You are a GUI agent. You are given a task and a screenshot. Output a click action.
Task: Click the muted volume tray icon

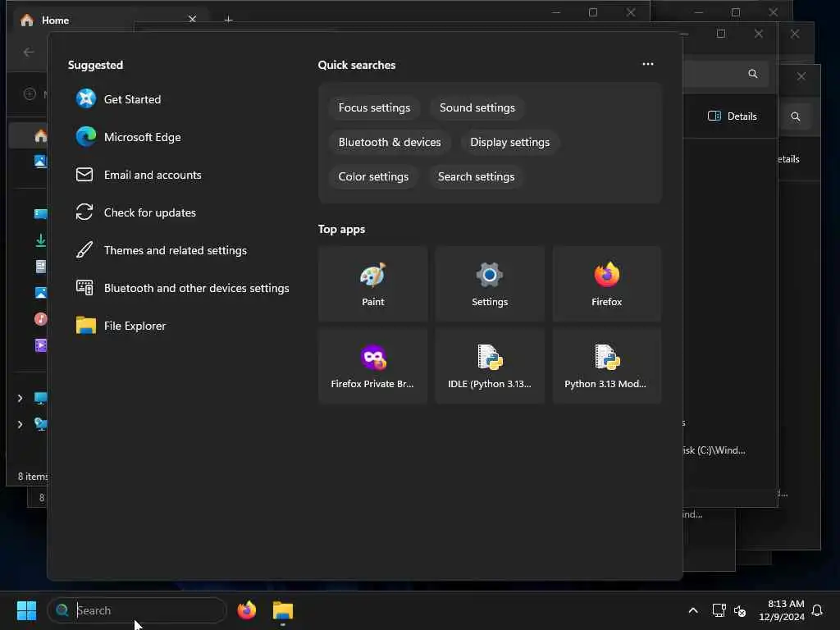740,610
